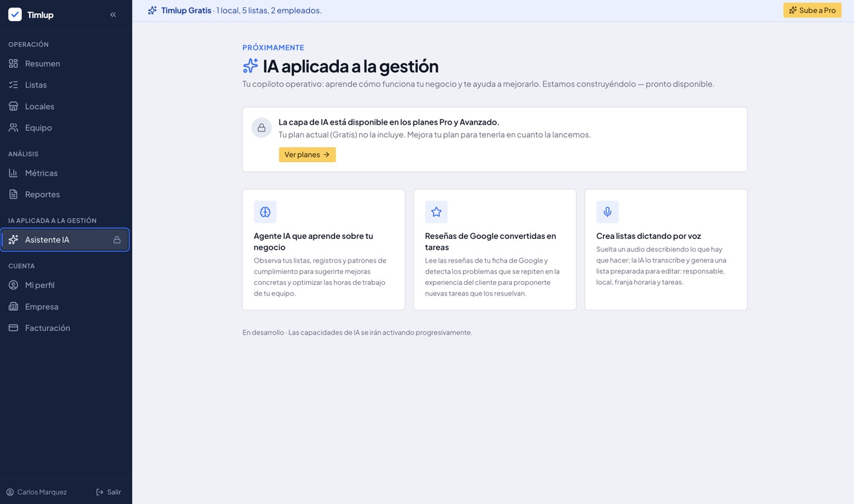Select the Crea listas dictando por voz title

[649, 236]
